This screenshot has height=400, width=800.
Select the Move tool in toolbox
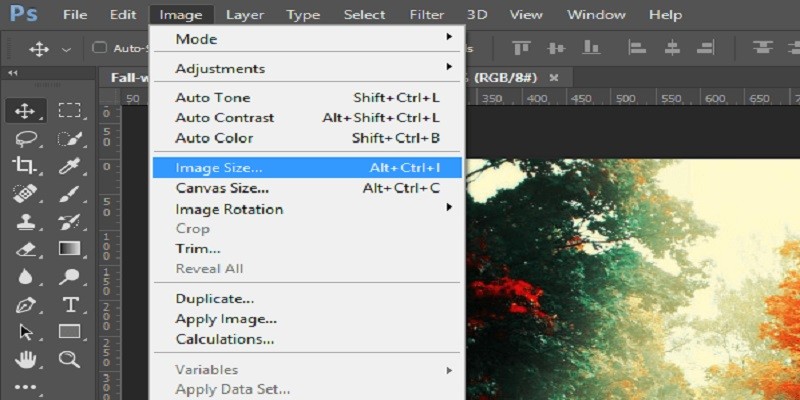tap(25, 111)
